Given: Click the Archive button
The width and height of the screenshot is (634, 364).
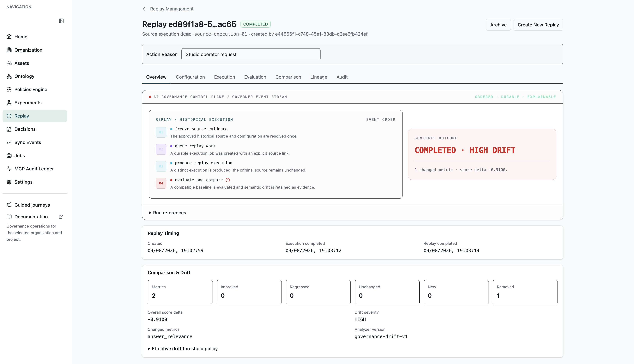Looking at the screenshot, I should pyautogui.click(x=498, y=25).
